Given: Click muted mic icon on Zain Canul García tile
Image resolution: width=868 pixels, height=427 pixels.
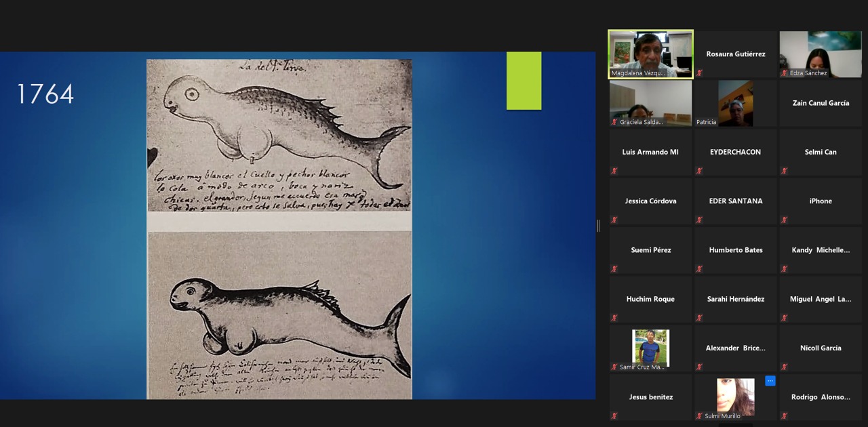Looking at the screenshot, I should tap(784, 122).
